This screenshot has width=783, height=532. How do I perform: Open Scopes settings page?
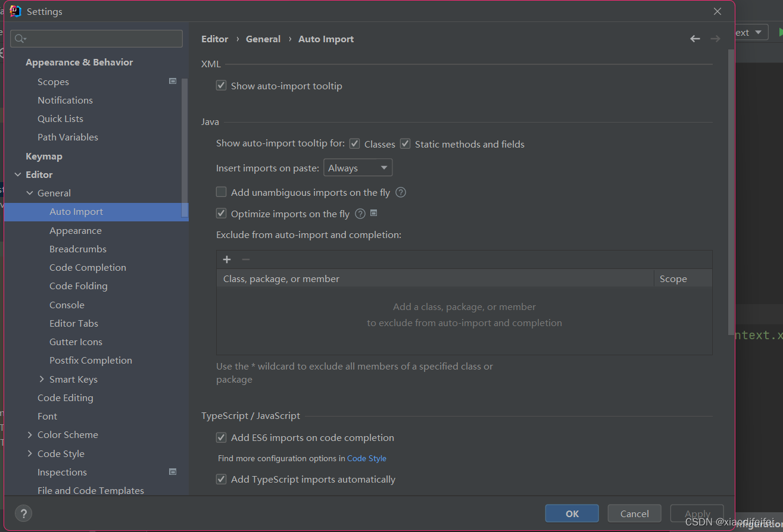pyautogui.click(x=53, y=82)
